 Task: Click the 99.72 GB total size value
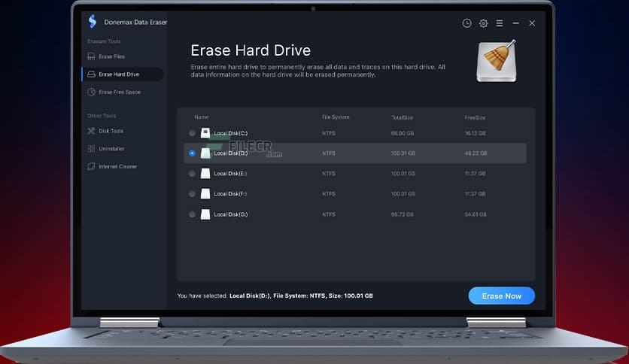pos(402,214)
